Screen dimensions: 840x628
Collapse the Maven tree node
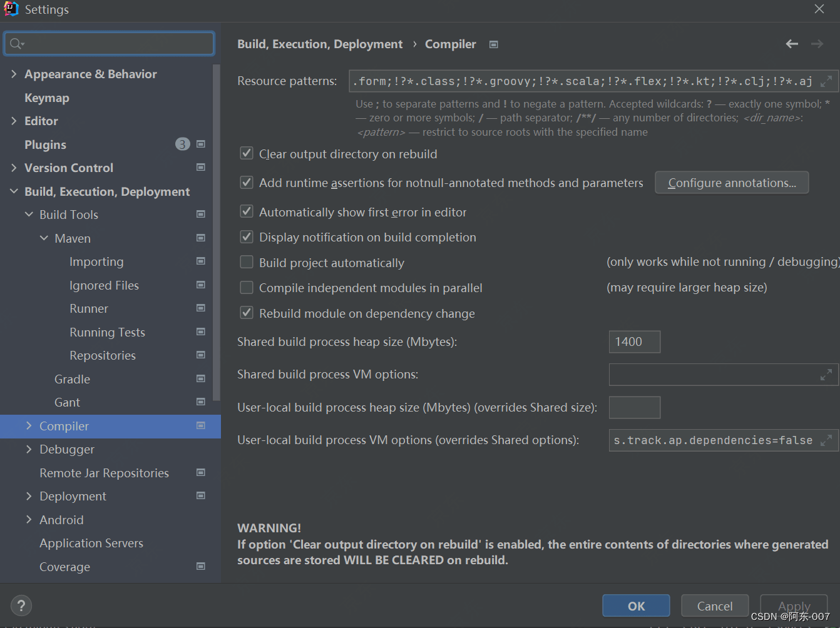(x=44, y=238)
